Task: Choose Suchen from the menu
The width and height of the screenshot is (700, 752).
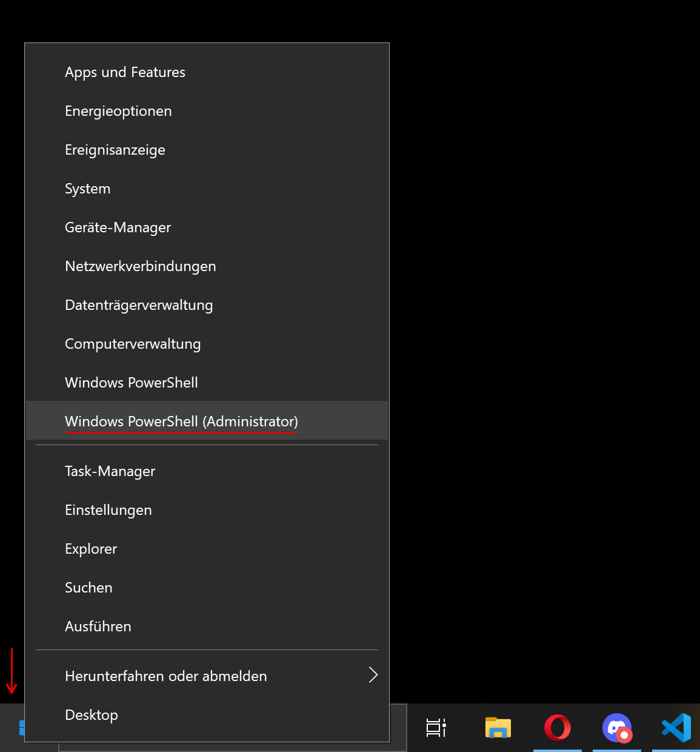Action: [207, 588]
